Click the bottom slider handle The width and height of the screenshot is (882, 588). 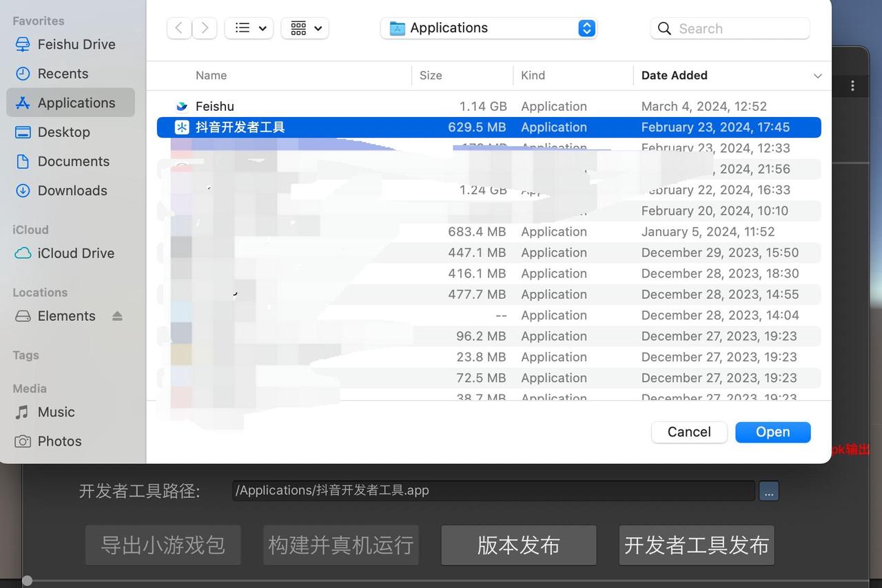coord(27,581)
